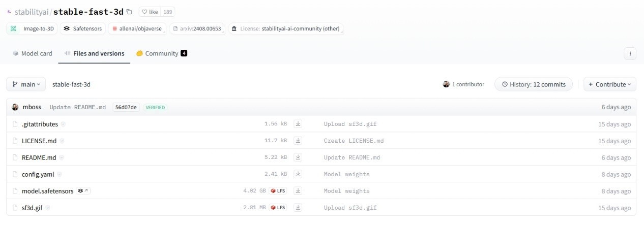Download LICENSE.md via download icon

coord(298,141)
